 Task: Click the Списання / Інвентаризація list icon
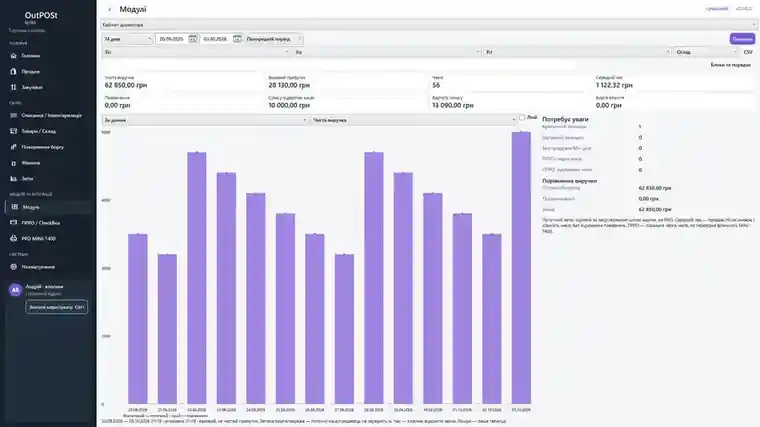pyautogui.click(x=14, y=115)
